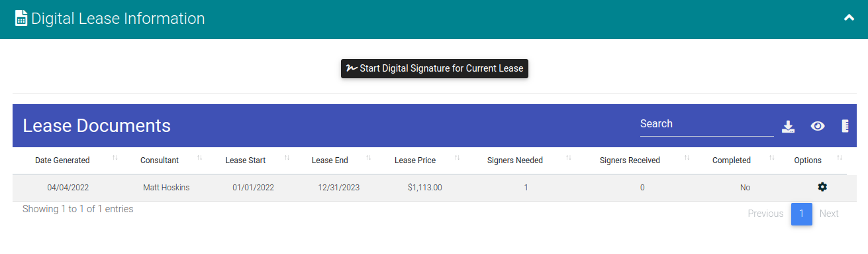Screen dimensions: 868x254
Task: Open the table density ruler icon
Action: click(845, 126)
